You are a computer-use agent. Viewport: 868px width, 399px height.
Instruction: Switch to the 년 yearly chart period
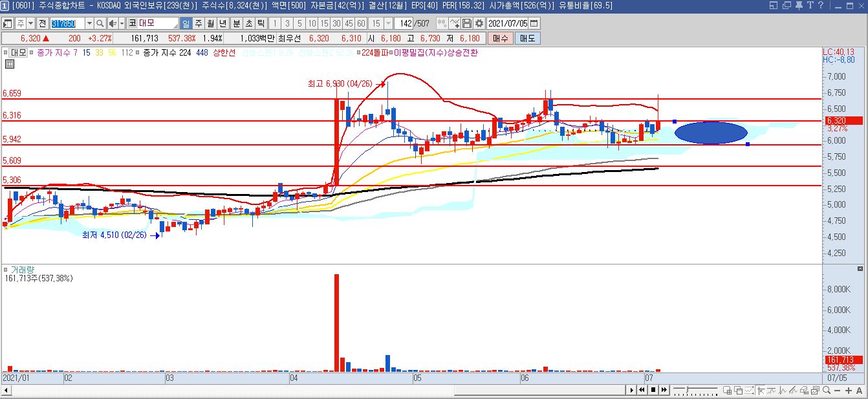pyautogui.click(x=223, y=23)
